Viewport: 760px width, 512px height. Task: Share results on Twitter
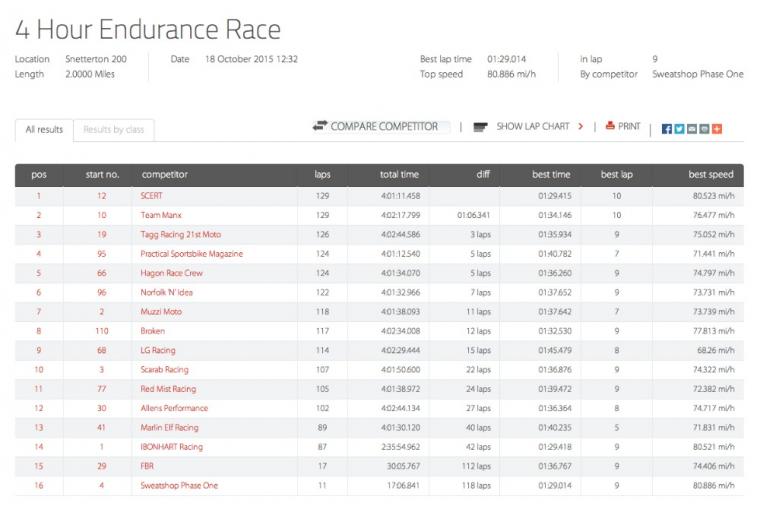pyautogui.click(x=680, y=129)
